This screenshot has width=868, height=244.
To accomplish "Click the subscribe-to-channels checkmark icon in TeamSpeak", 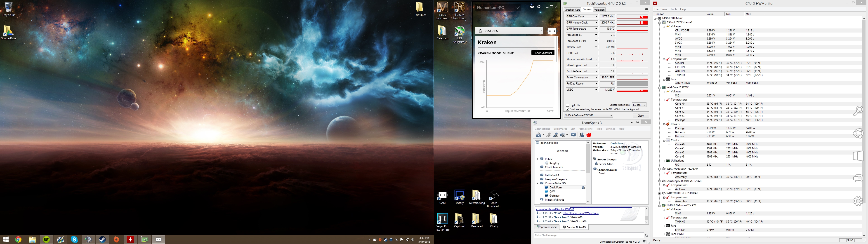I will (573, 135).
